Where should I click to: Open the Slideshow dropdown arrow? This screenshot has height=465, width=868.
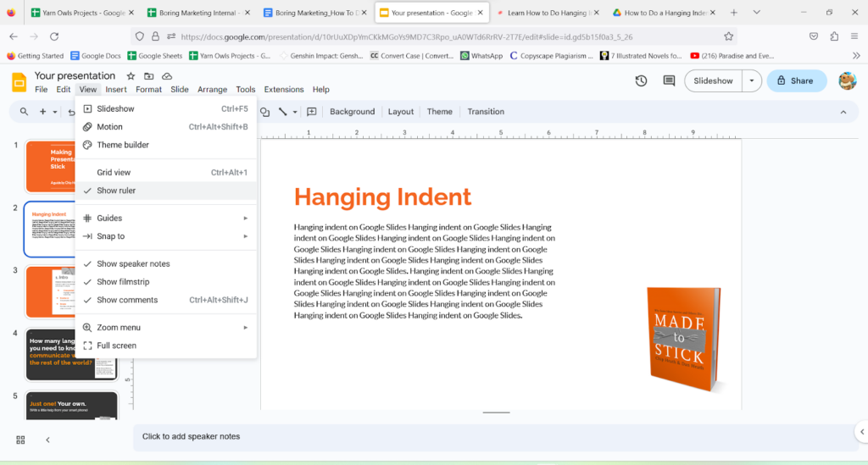point(751,80)
